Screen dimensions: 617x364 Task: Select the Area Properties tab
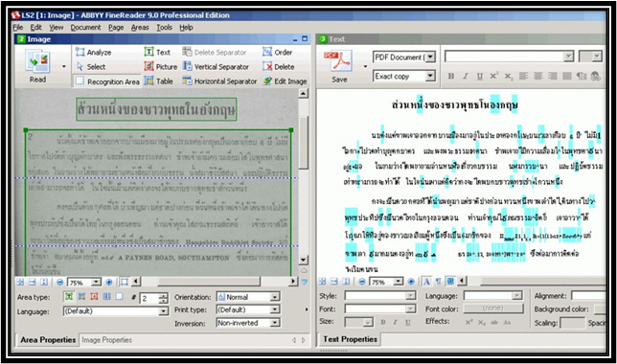click(48, 340)
